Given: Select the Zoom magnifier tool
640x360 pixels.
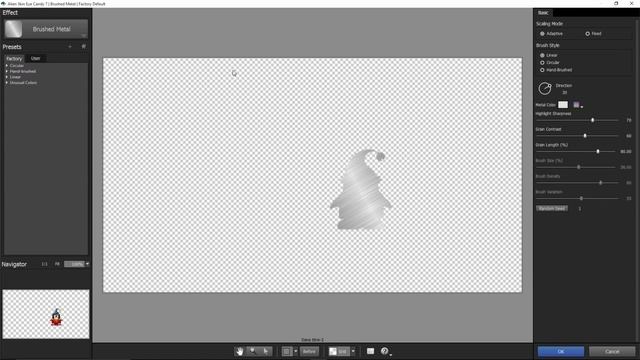Looking at the screenshot, I should tap(253, 351).
